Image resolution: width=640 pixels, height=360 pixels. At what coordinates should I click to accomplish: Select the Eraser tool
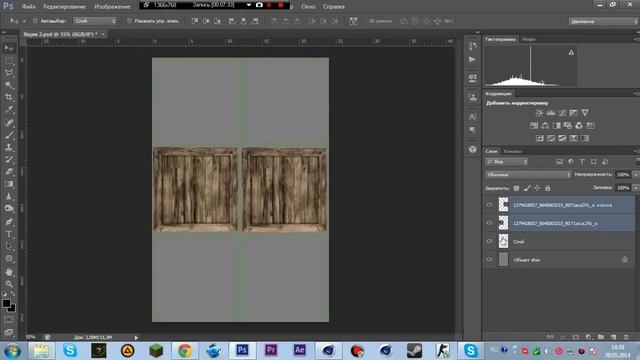pos(9,171)
